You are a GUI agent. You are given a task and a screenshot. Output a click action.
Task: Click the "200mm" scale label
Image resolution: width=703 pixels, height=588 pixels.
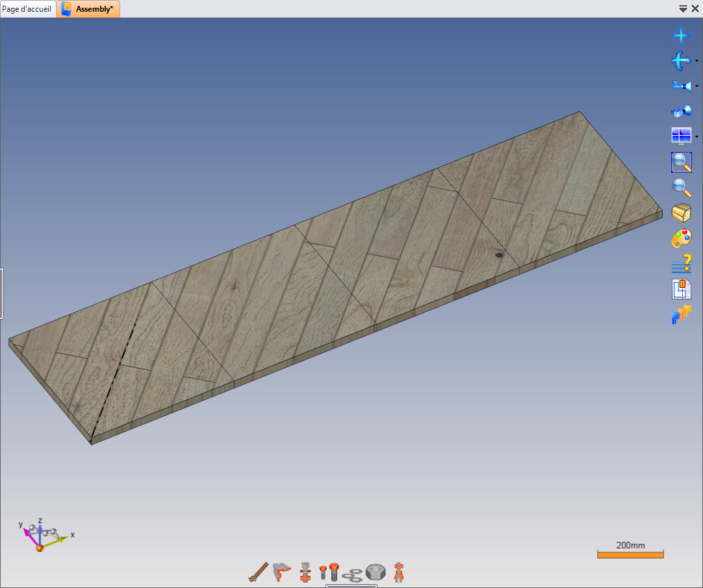(x=630, y=545)
